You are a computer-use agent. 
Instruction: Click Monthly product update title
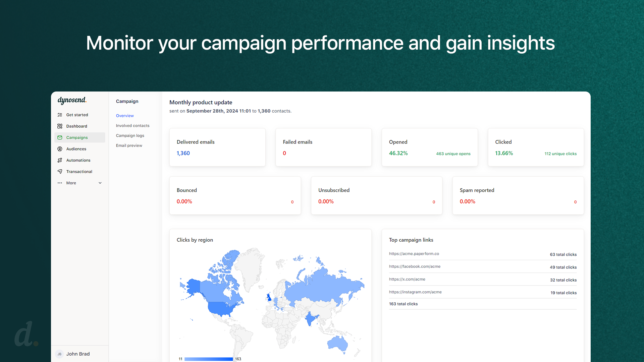pyautogui.click(x=201, y=102)
